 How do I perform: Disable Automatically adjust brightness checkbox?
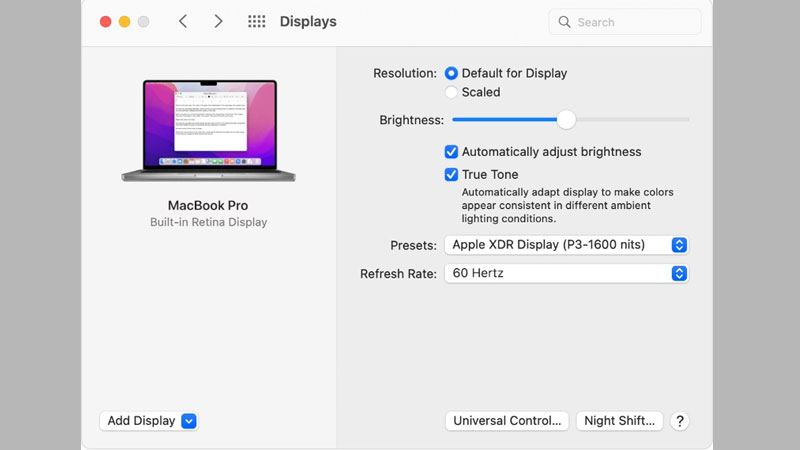pos(452,152)
